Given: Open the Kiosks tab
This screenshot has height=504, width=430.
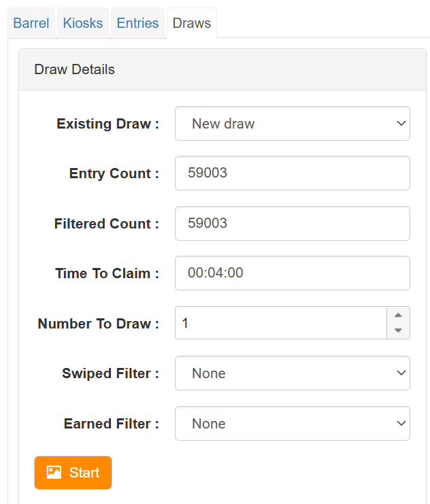Looking at the screenshot, I should (83, 23).
